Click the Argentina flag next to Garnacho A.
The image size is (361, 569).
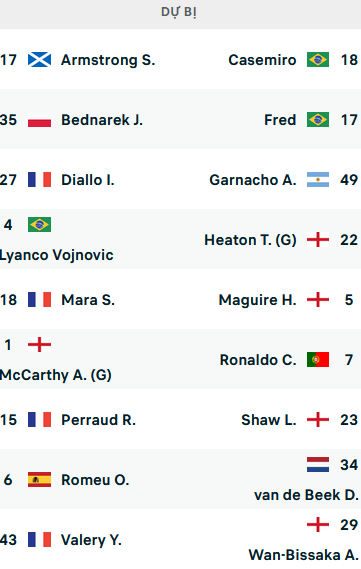click(x=318, y=180)
